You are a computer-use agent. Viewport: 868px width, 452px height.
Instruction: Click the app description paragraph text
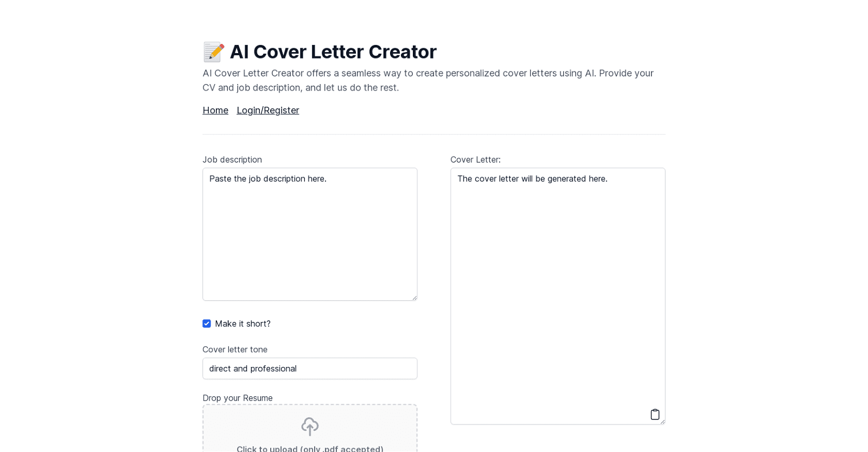(428, 80)
